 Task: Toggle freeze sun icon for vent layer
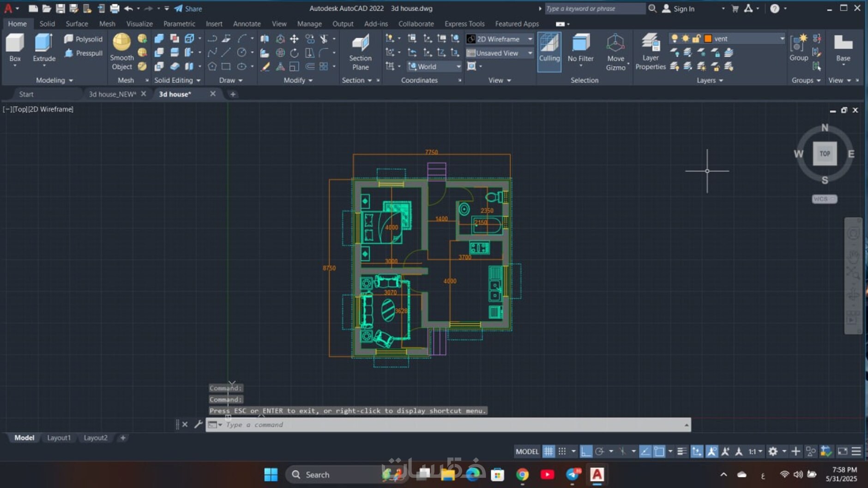(686, 39)
